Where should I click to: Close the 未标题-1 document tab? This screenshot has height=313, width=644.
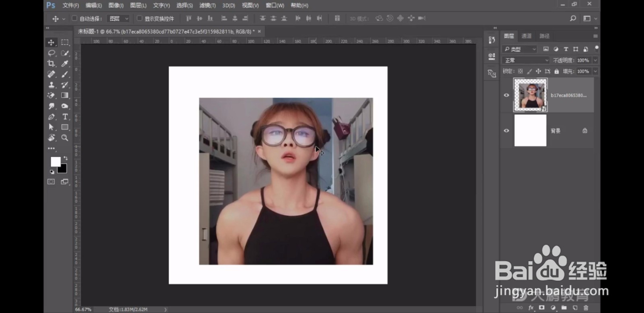pos(259,31)
